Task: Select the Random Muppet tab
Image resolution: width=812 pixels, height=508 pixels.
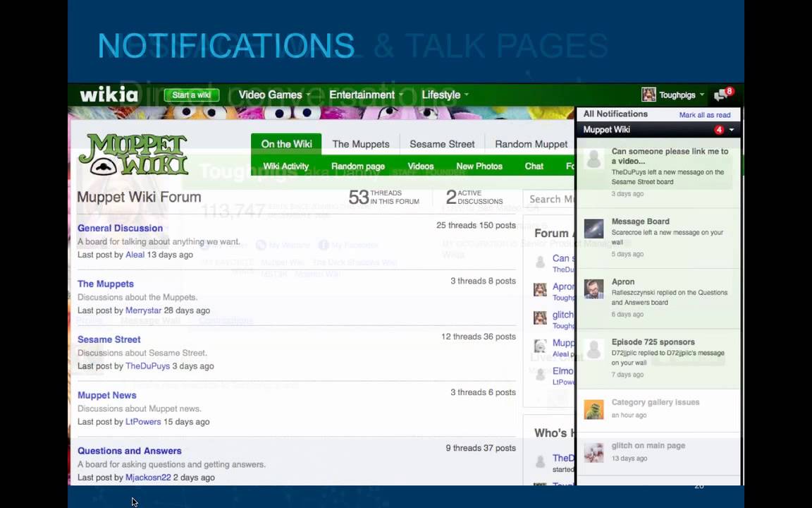Action: [531, 144]
